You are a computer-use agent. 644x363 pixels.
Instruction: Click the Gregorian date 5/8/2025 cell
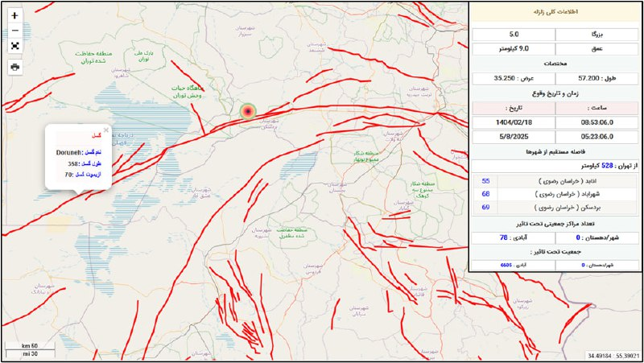pyautogui.click(x=514, y=136)
